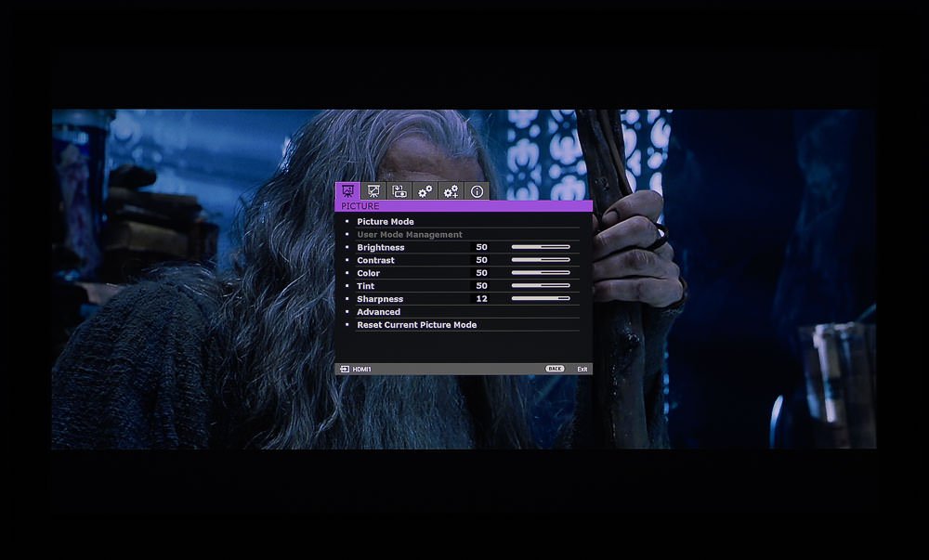Click the Exit label in footer
Screen dimensions: 929x560
(x=582, y=369)
